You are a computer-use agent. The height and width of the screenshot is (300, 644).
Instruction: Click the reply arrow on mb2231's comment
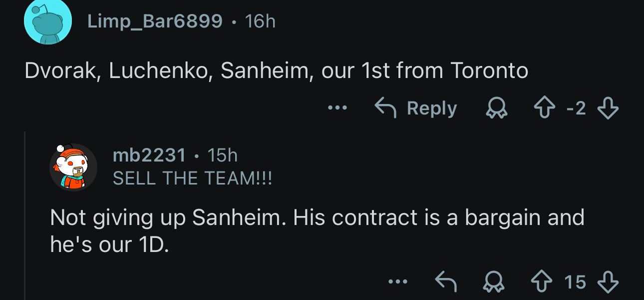coord(446,282)
